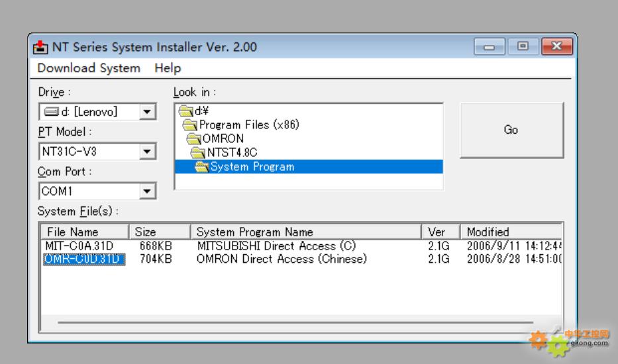Open the NTST4.8C folder
Viewport: 618px width, 364px height.
(x=231, y=153)
